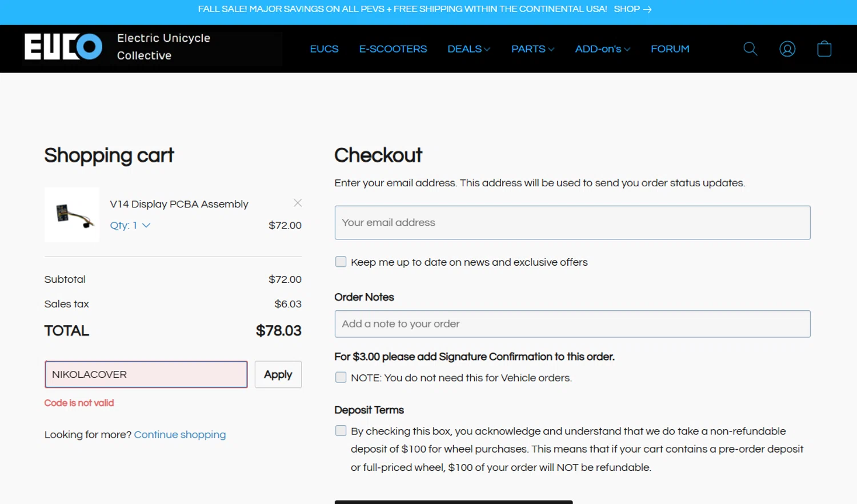Expand the DEALS dropdown menu
The width and height of the screenshot is (857, 504).
tap(469, 49)
